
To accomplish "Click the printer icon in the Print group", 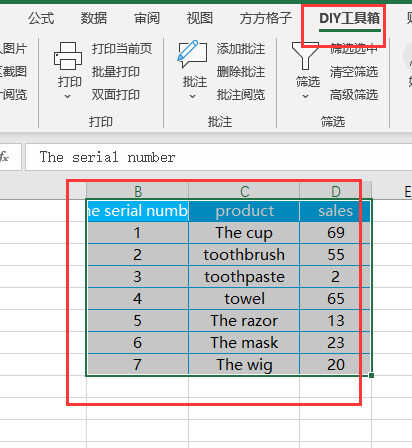I will pos(68,55).
